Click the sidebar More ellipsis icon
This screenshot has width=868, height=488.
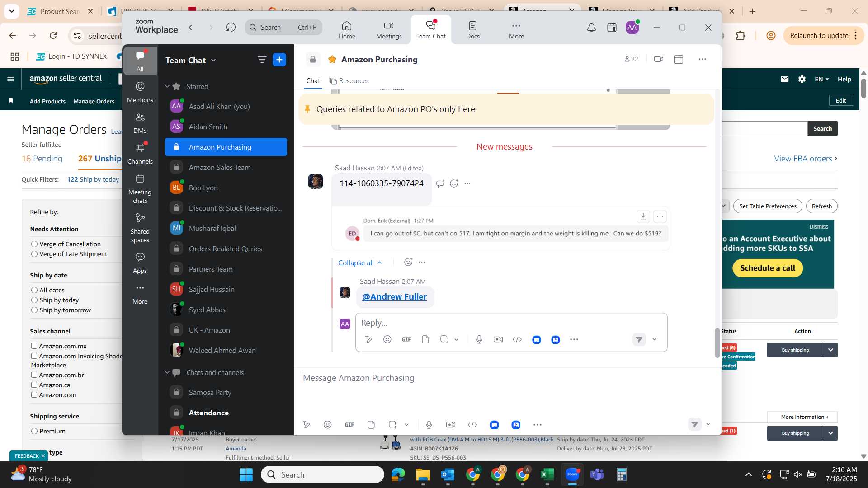click(140, 288)
